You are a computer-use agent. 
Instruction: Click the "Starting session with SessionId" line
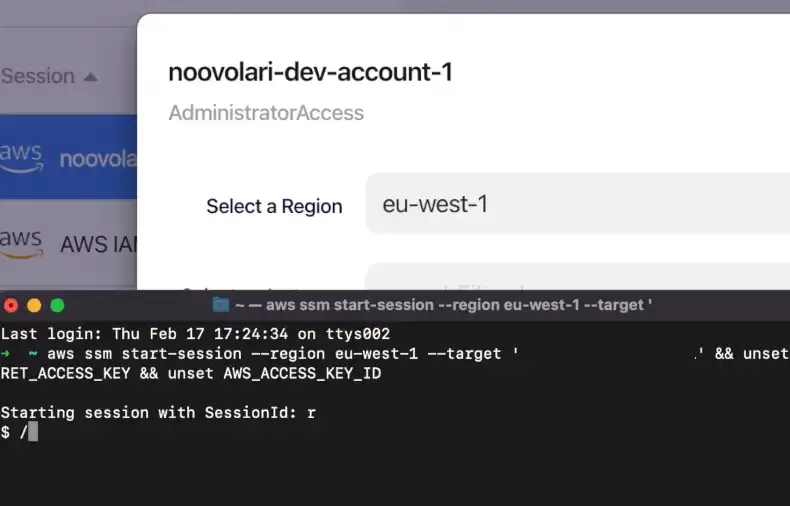(x=158, y=412)
